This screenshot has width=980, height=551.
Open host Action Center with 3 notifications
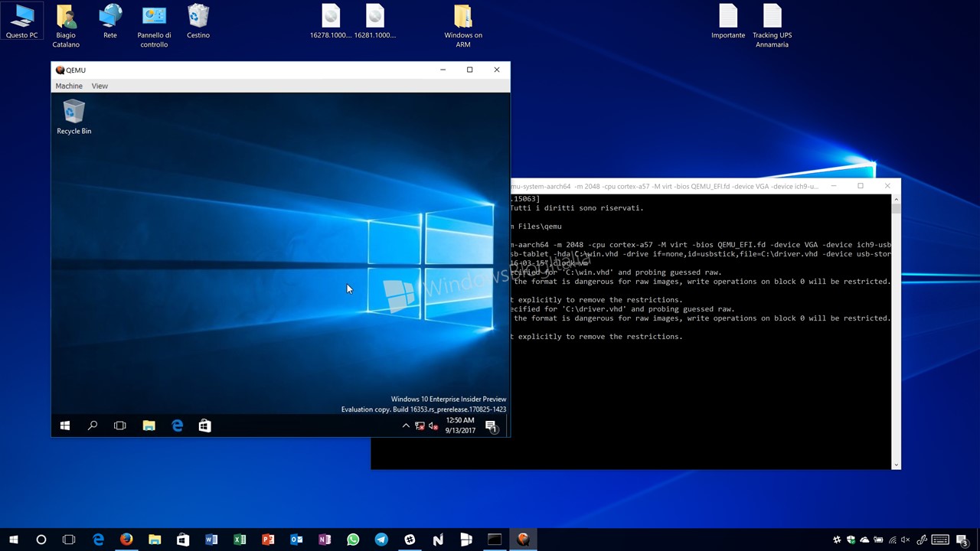click(962, 540)
